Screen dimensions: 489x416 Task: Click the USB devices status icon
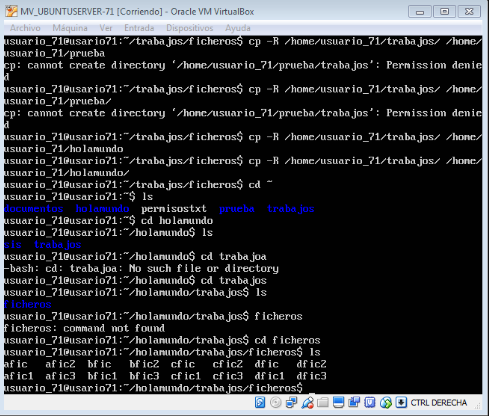point(307,402)
